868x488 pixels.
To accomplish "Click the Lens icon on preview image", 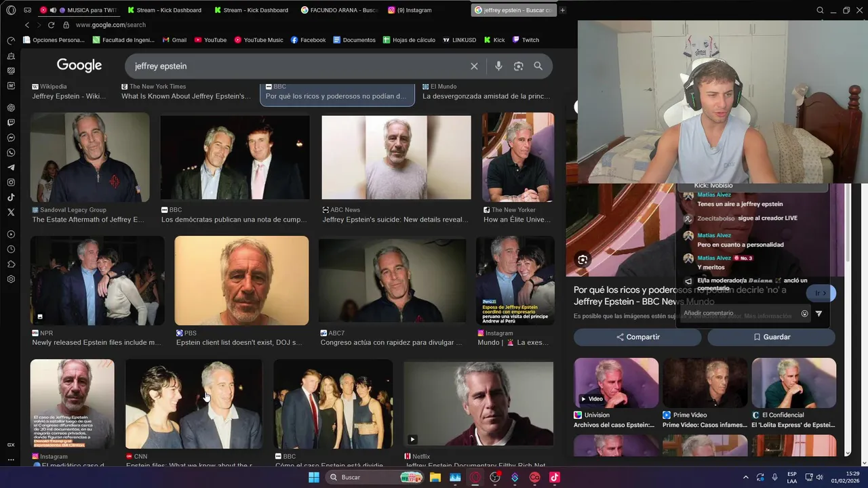I will [583, 260].
